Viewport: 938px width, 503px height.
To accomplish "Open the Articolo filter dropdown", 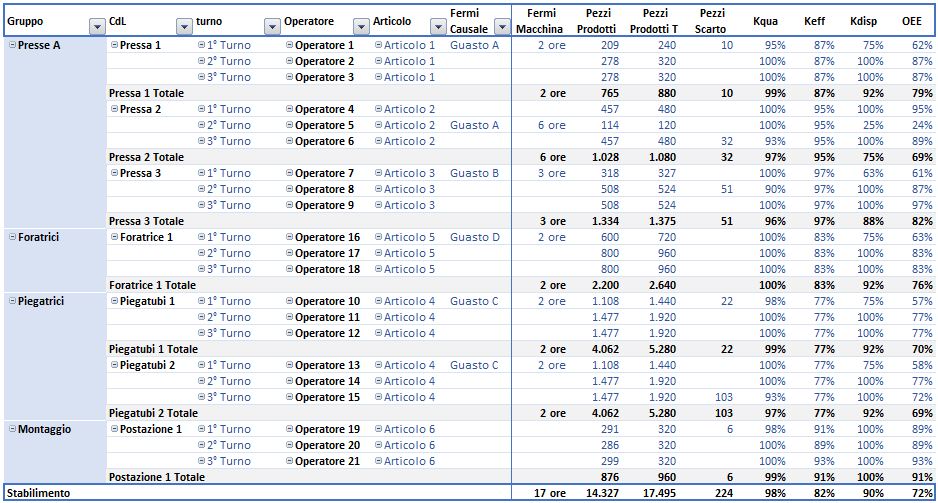I will point(437,27).
